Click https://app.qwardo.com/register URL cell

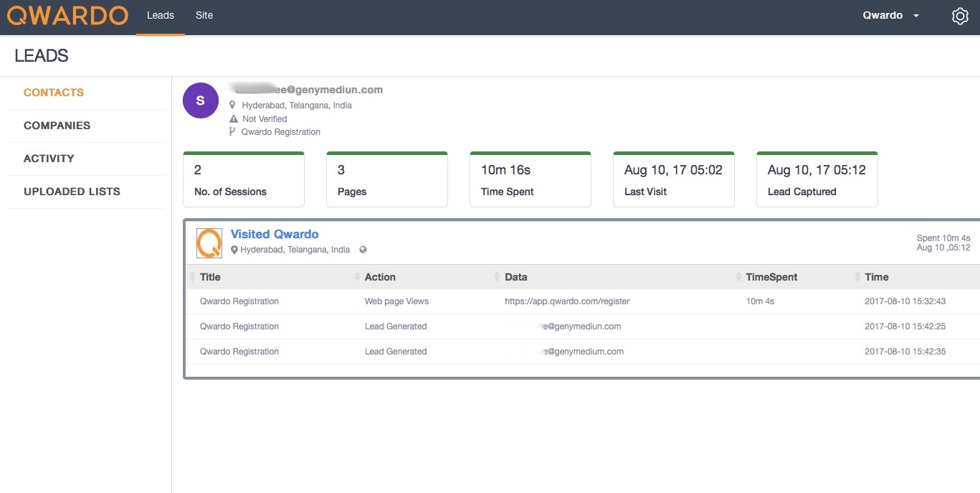pyautogui.click(x=567, y=301)
